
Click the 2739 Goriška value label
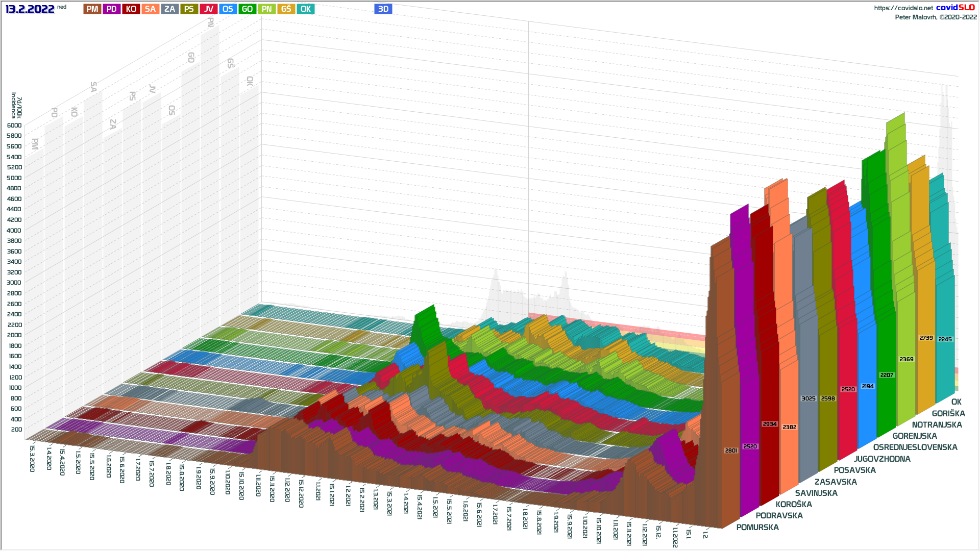(x=926, y=338)
